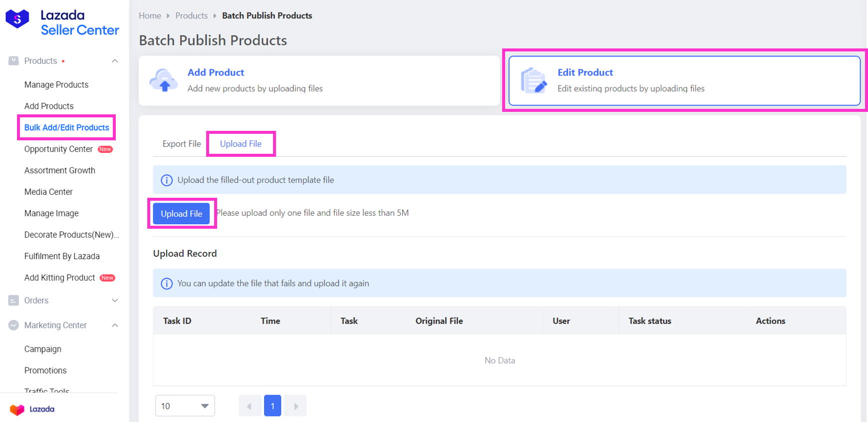Viewport: 868px width, 422px height.
Task: Go to the next page arrow in pagination
Action: pyautogui.click(x=295, y=406)
